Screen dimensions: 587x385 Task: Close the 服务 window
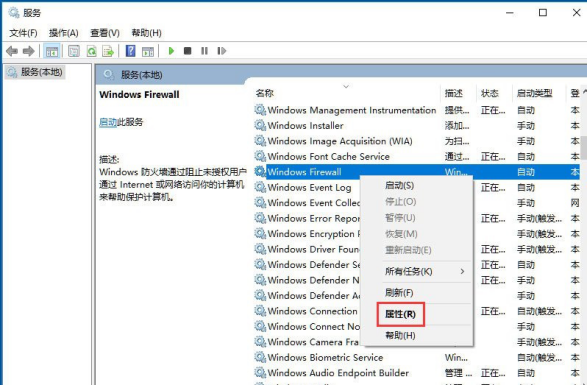pos(577,13)
